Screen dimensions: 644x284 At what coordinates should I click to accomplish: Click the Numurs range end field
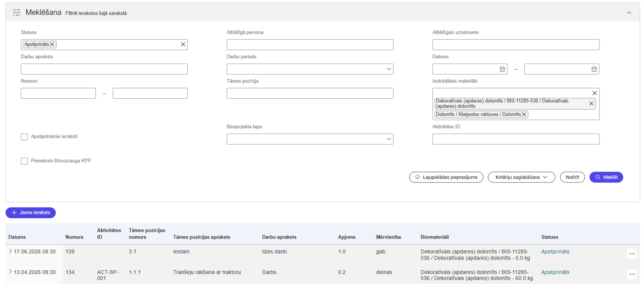point(150,93)
